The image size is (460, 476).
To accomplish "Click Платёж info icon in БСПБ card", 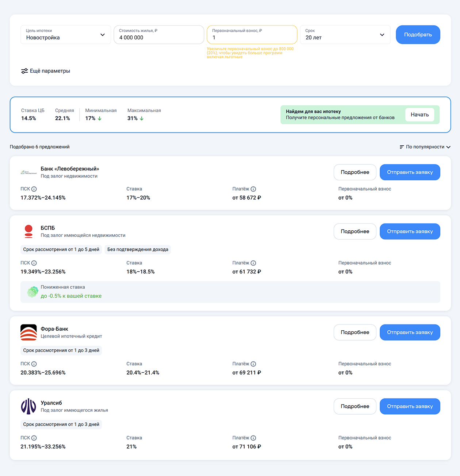I will coord(253,263).
